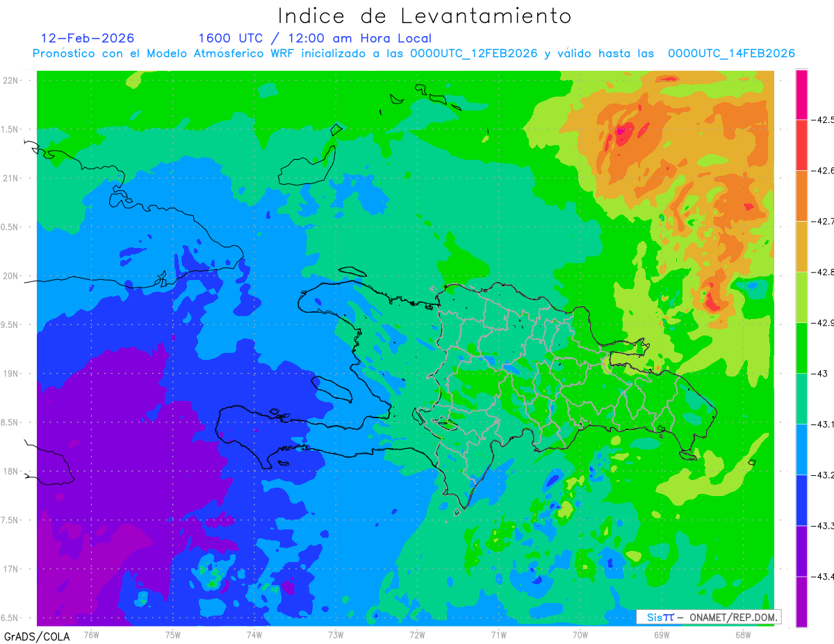Viewport: 834px width, 644px height.
Task: Click the latitude label "18N"
Action: pyautogui.click(x=10, y=471)
